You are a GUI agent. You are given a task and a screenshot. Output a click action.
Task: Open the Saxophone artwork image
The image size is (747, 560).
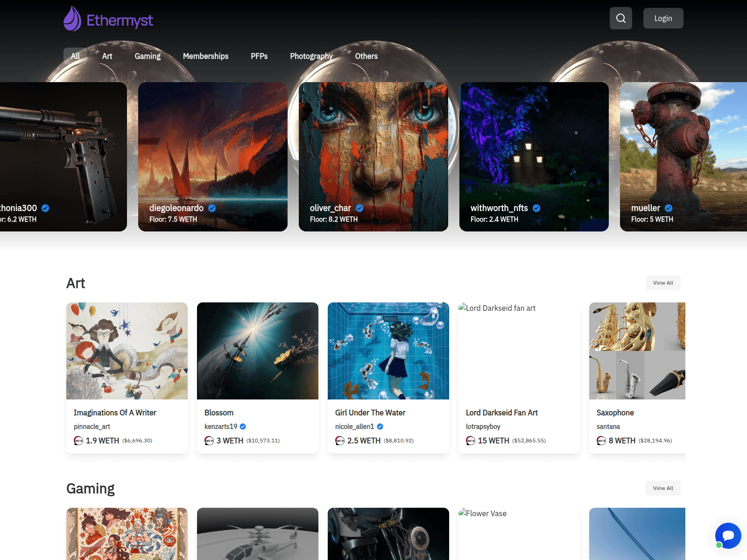(637, 351)
